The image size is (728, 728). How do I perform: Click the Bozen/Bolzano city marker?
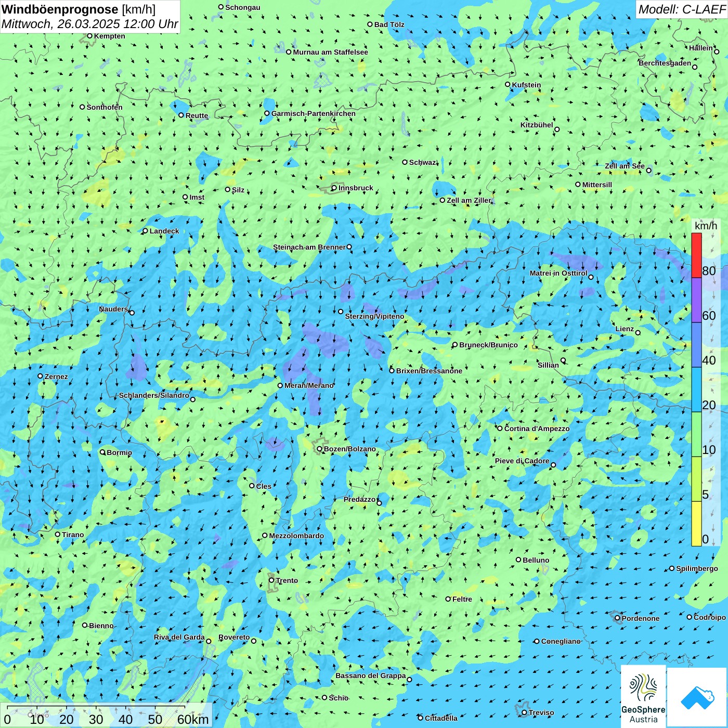[320, 449]
